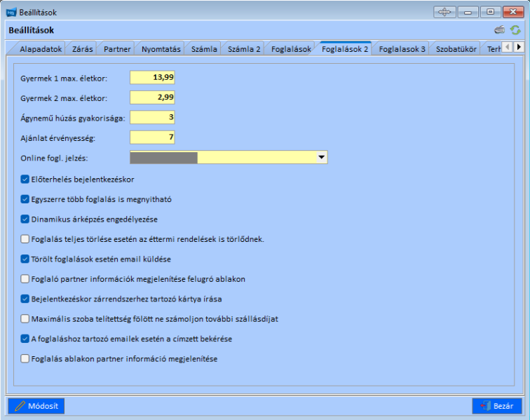This screenshot has height=420, width=530.
Task: Click the app logo in the title bar
Action: click(11, 13)
